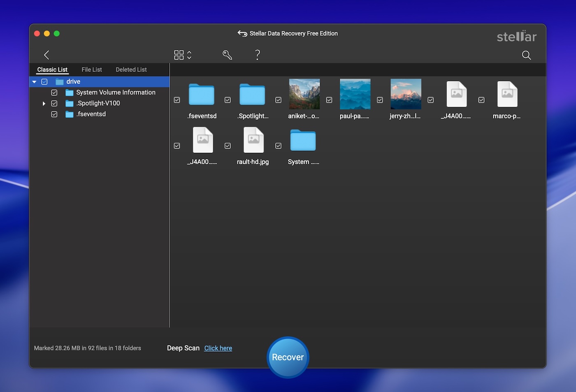Click the activation key icon
The height and width of the screenshot is (392, 576).
[x=227, y=55]
